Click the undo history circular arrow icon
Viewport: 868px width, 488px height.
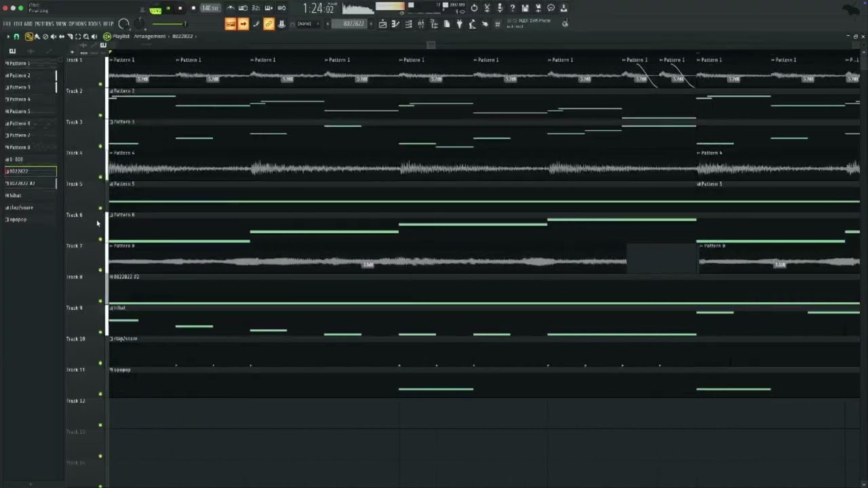pos(474,7)
